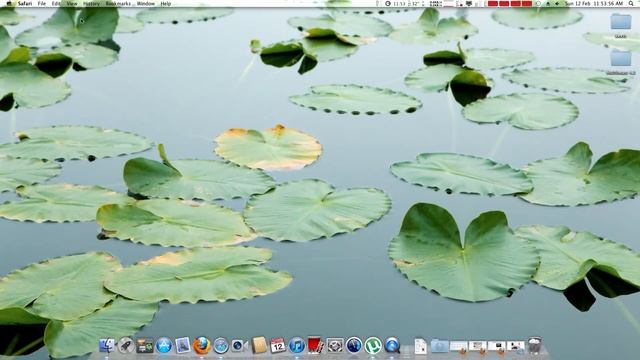Open QuickTime Player in the Dock
Image resolution: width=640 pixels, height=360 pixels.
click(392, 346)
